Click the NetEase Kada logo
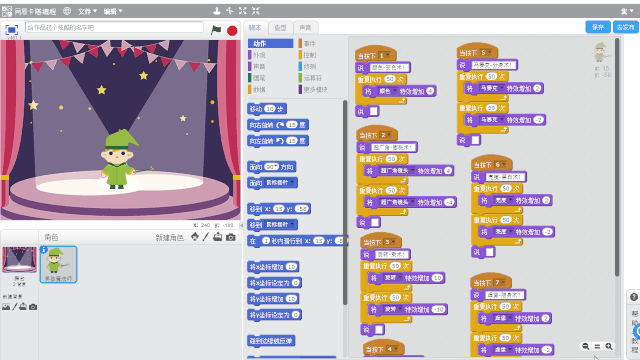The height and width of the screenshot is (360, 640). pyautogui.click(x=29, y=11)
